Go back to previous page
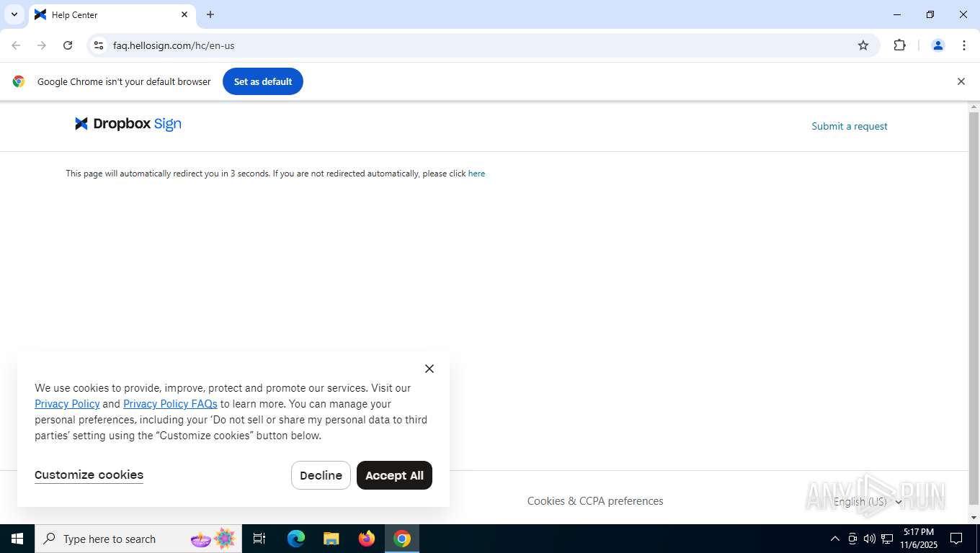The height and width of the screenshot is (553, 980). 16,45
